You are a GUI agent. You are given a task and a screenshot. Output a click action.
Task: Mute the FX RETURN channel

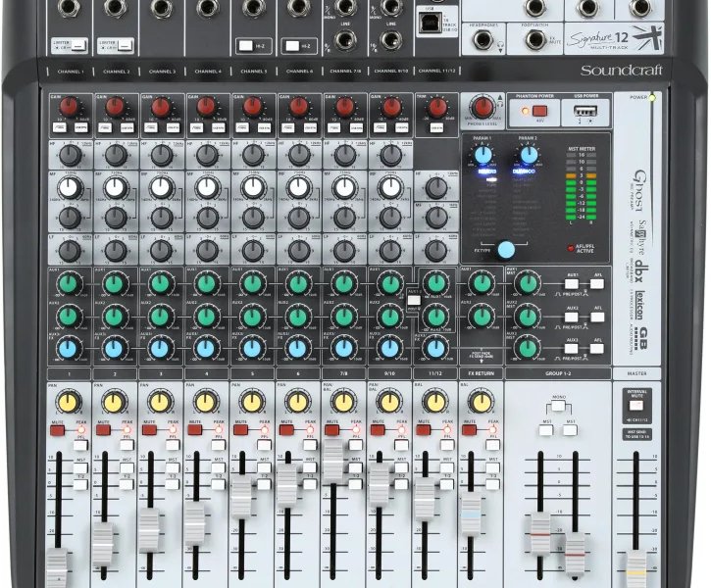(x=470, y=429)
